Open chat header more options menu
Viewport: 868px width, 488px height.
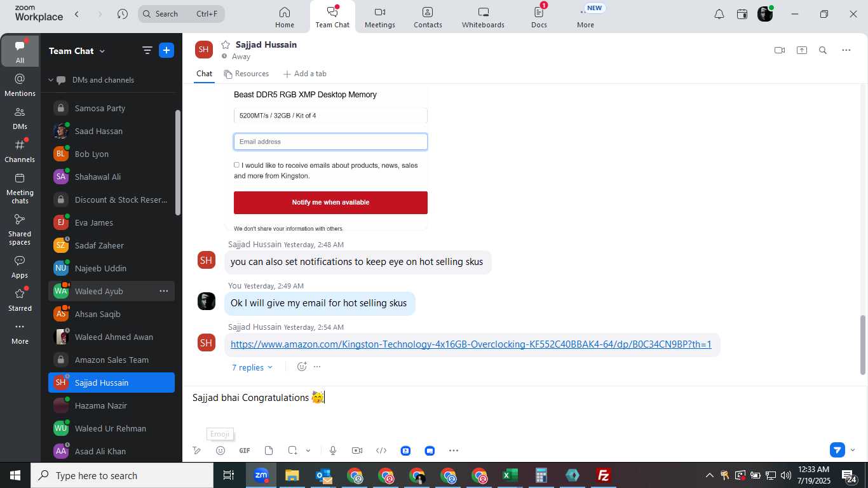tap(846, 50)
